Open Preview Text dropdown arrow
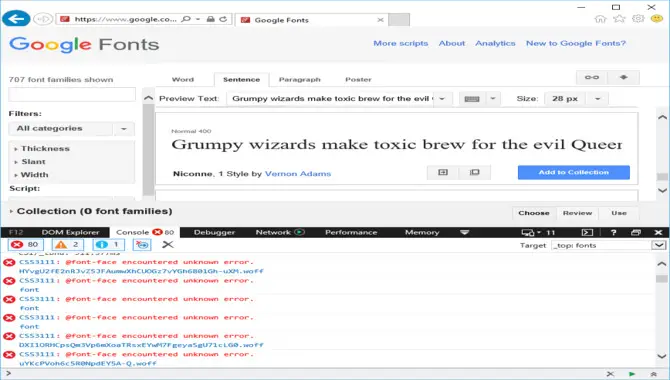Image resolution: width=670 pixels, height=380 pixels. coord(442,99)
